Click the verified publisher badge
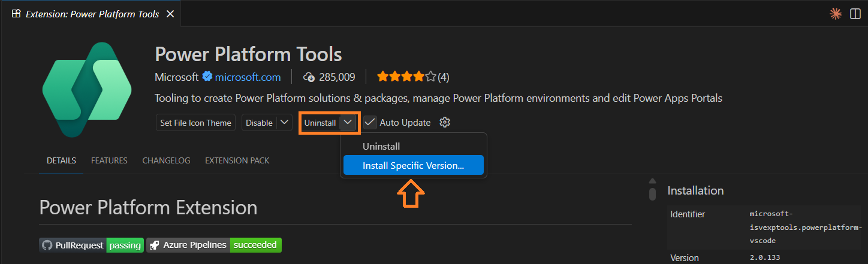The image size is (868, 264). coord(207,77)
